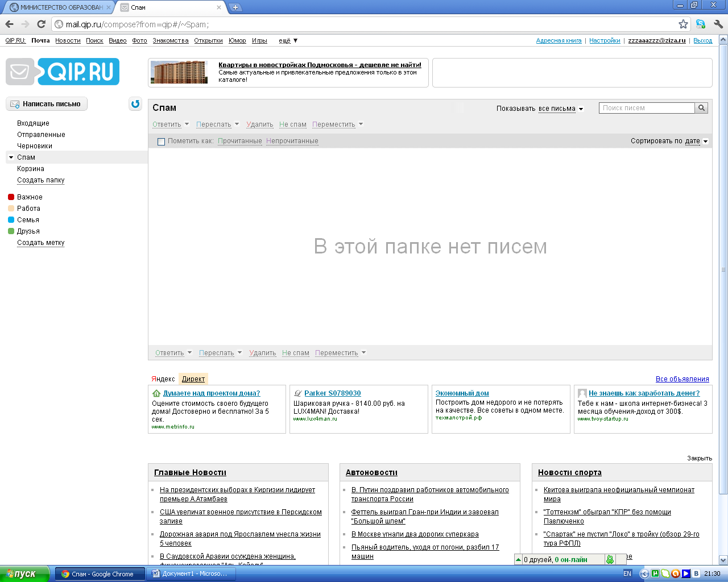Viewport: 728px width, 582px height.
Task: Click the Выход logout link
Action: 702,40
